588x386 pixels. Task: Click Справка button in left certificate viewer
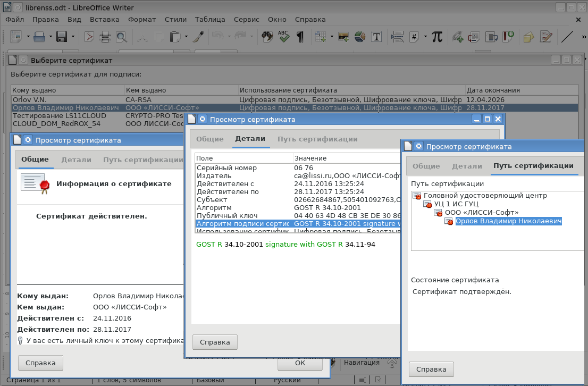coord(40,363)
